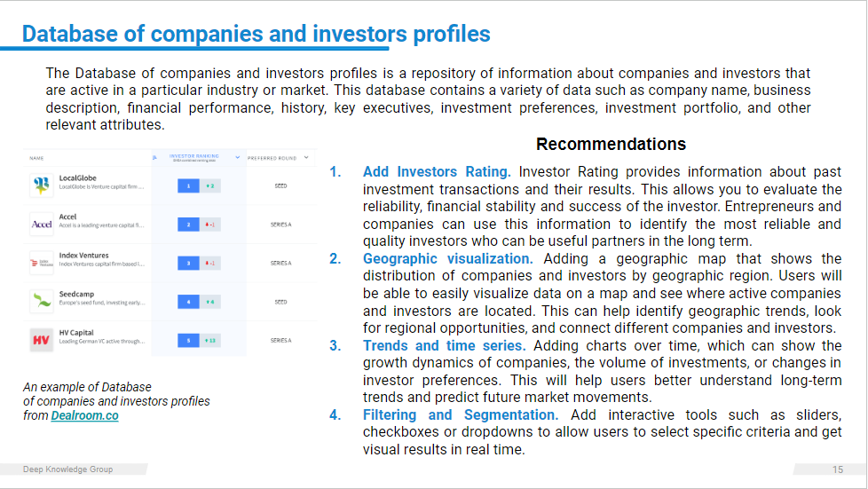Click HV Capital's blue rank 5 badge
Image resolution: width=868 pixels, height=489 pixels.
(x=189, y=340)
